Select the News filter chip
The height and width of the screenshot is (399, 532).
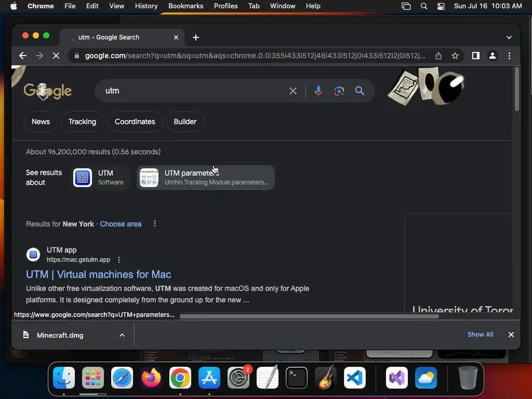41,122
